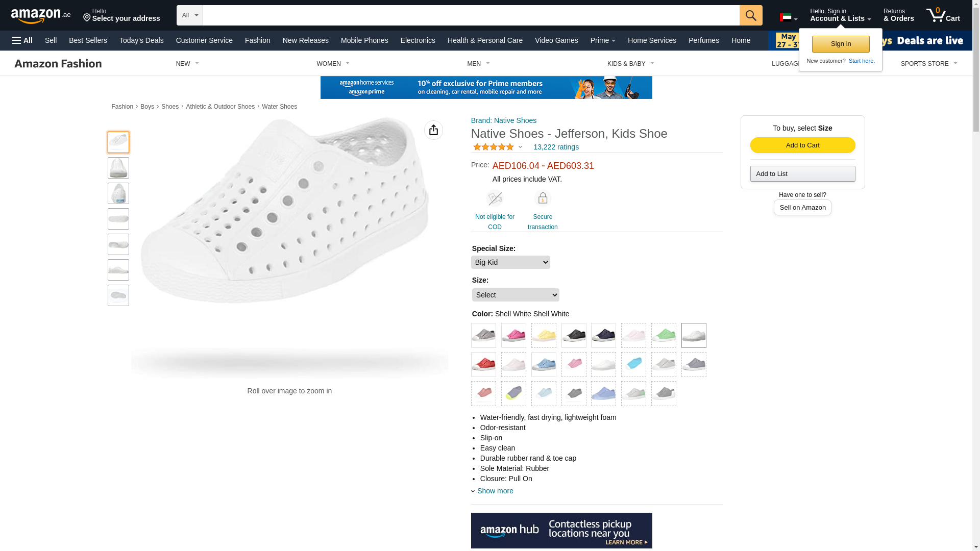This screenshot has height=551, width=980.
Task: Click into the search text field
Action: pos(471,15)
